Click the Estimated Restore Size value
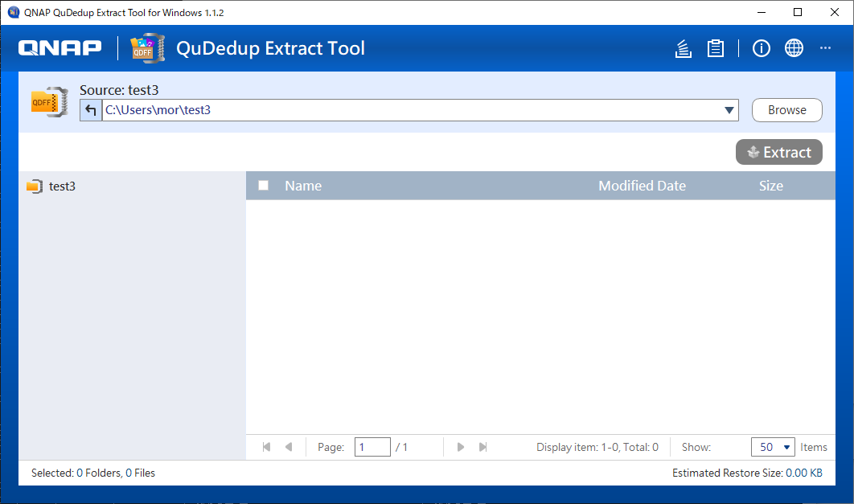Image resolution: width=854 pixels, height=504 pixels. (x=804, y=473)
